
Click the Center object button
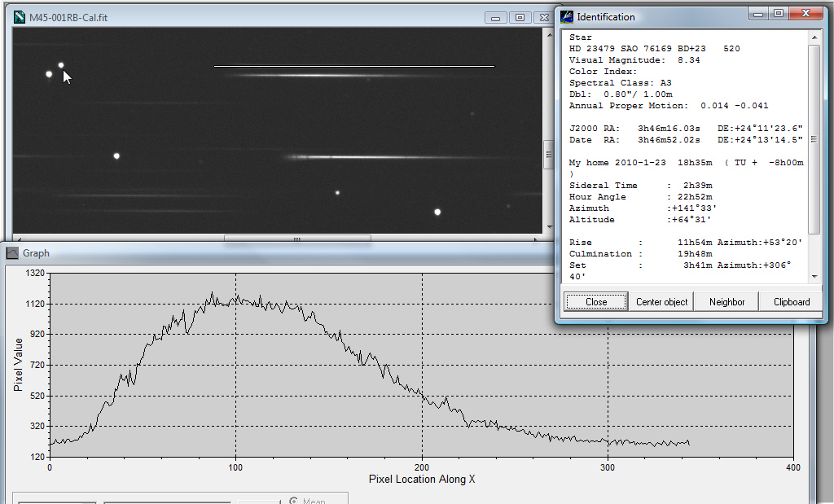pyautogui.click(x=661, y=301)
